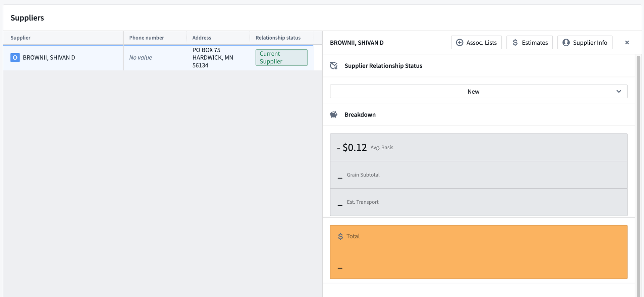The height and width of the screenshot is (297, 644).
Task: Click the Relationship status column header
Action: point(278,38)
